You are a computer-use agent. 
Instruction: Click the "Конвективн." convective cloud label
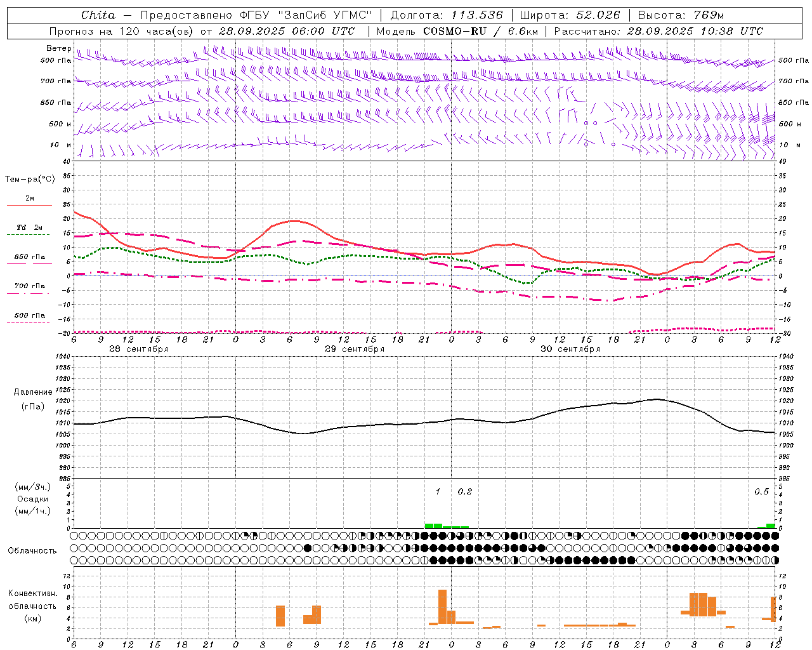pos(32,594)
